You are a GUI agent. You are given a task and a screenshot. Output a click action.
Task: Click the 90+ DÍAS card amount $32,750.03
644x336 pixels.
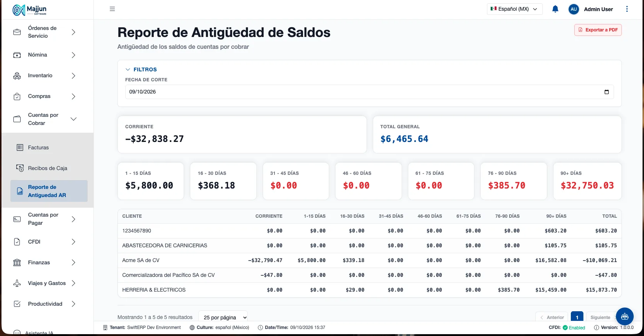(587, 186)
